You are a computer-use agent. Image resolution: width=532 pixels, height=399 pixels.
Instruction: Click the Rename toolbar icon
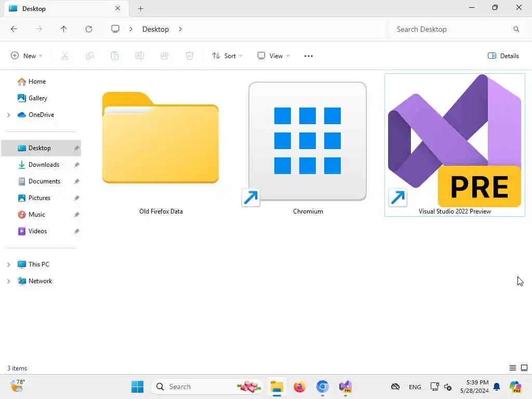point(140,56)
